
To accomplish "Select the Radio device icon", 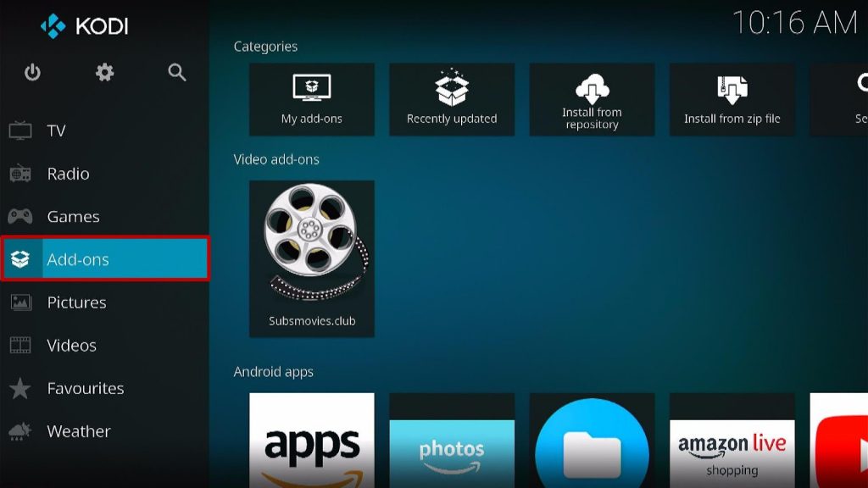I will point(20,174).
